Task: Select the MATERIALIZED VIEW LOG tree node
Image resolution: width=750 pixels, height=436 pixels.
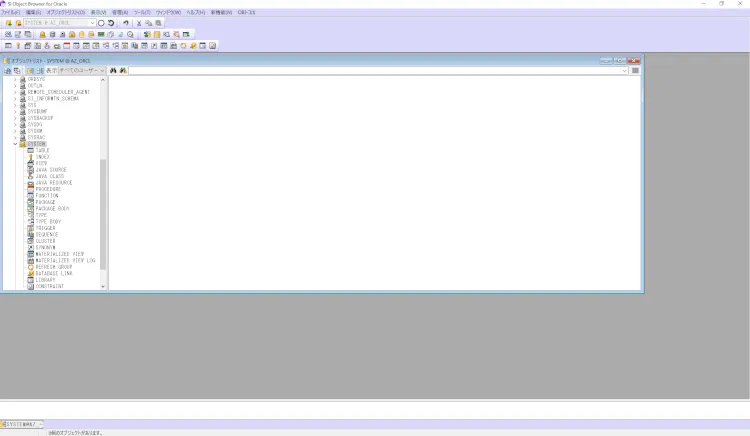Action: click(x=65, y=261)
